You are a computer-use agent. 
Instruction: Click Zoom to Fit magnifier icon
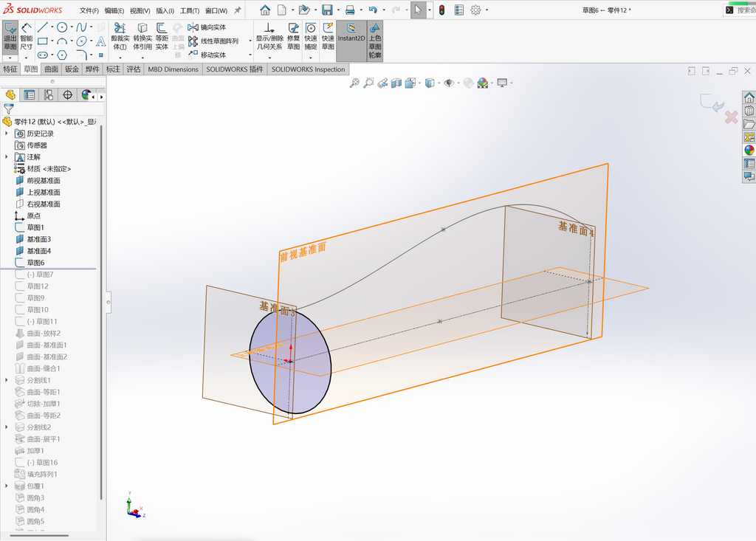354,83
